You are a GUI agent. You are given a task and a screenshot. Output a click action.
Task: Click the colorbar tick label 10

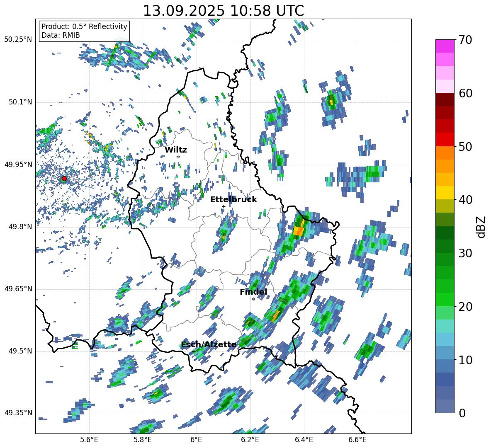465,360
